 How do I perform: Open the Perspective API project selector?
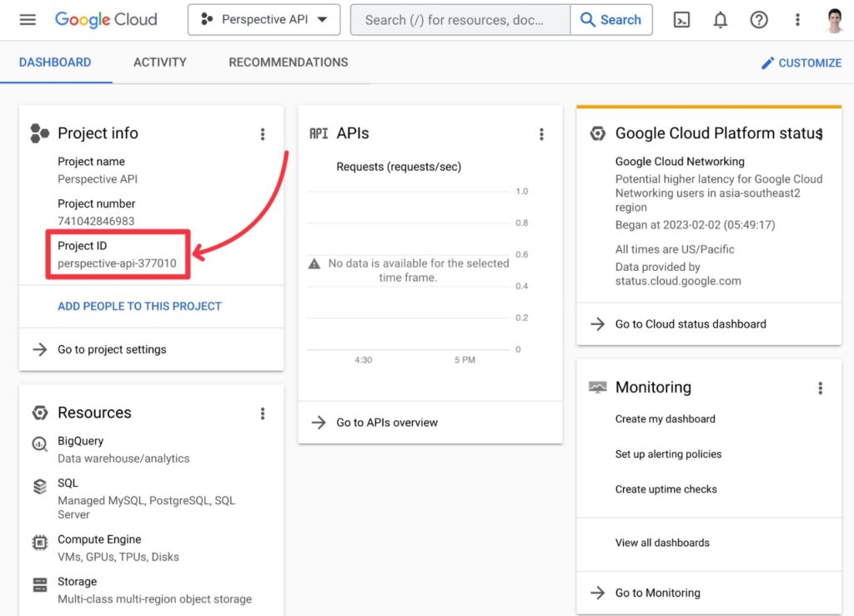click(x=264, y=20)
